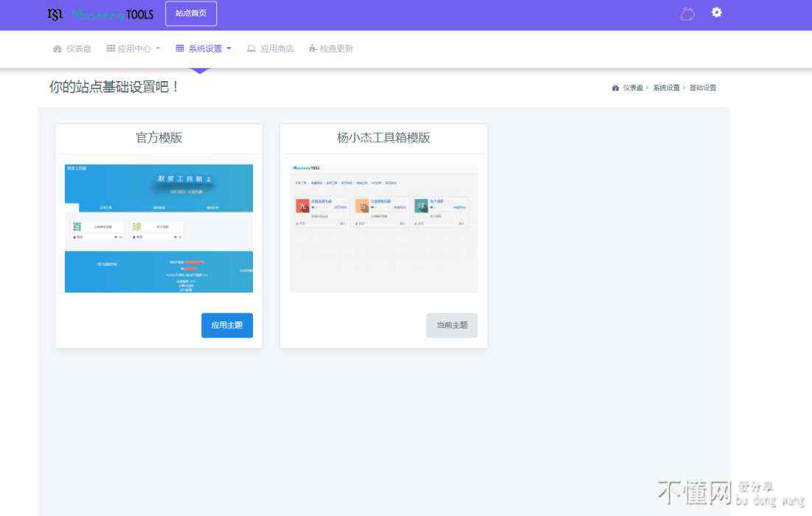812x516 pixels.
Task: Open the 官方模版 preview thumbnail
Action: (159, 229)
